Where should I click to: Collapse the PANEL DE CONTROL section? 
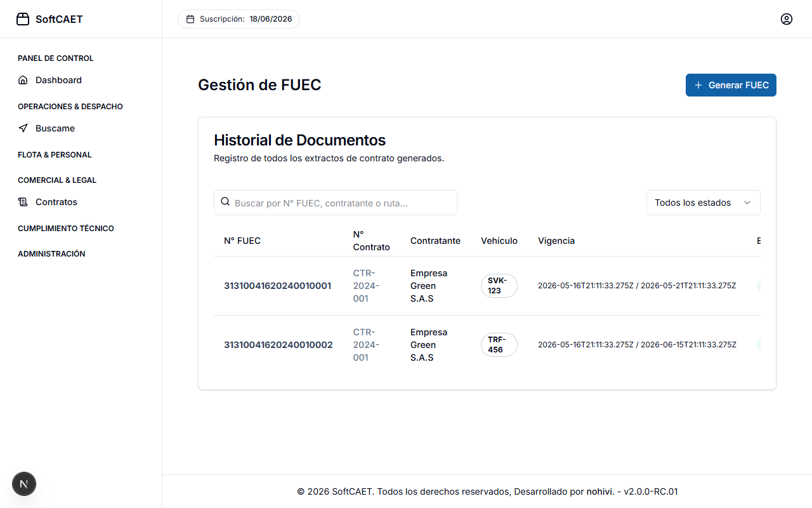pos(56,58)
